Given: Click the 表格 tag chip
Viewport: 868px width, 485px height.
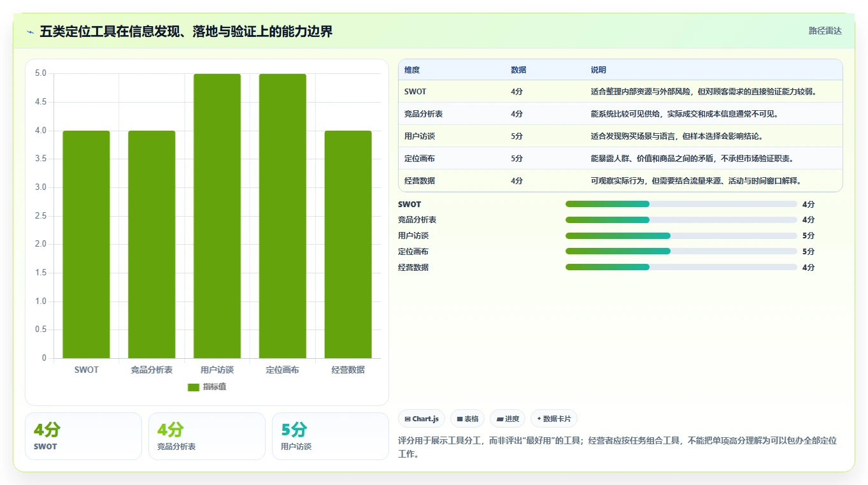Looking at the screenshot, I should click(467, 419).
